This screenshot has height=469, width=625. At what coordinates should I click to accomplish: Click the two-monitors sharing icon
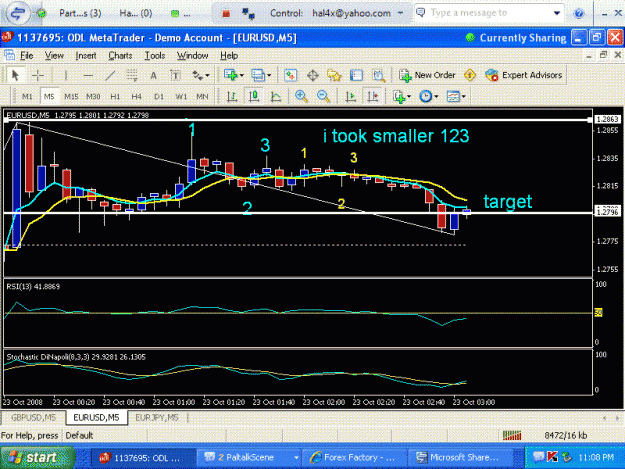pyautogui.click(x=249, y=14)
